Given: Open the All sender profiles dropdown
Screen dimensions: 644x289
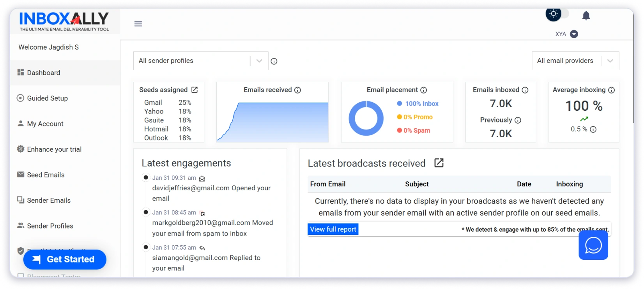Looking at the screenshot, I should point(200,61).
